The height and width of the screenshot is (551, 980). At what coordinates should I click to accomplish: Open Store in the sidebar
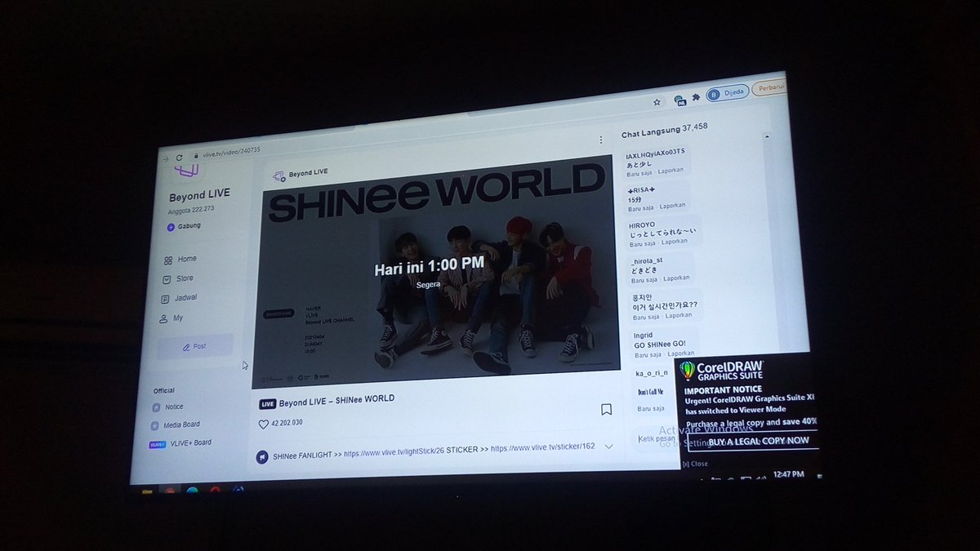tap(179, 278)
